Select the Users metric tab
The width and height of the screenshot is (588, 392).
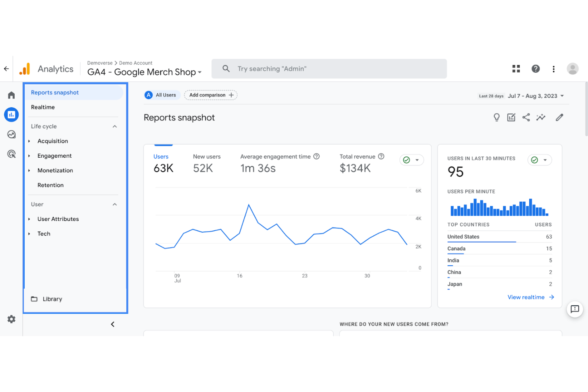(x=163, y=163)
